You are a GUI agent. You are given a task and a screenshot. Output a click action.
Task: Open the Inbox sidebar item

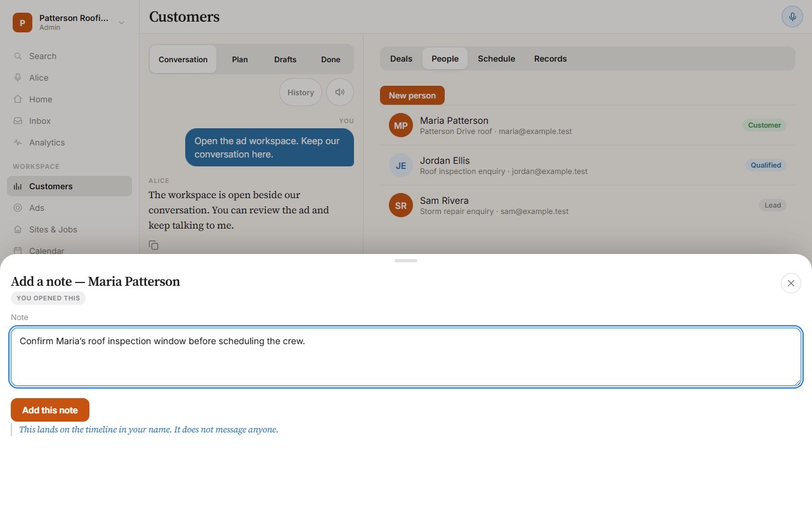(x=69, y=121)
